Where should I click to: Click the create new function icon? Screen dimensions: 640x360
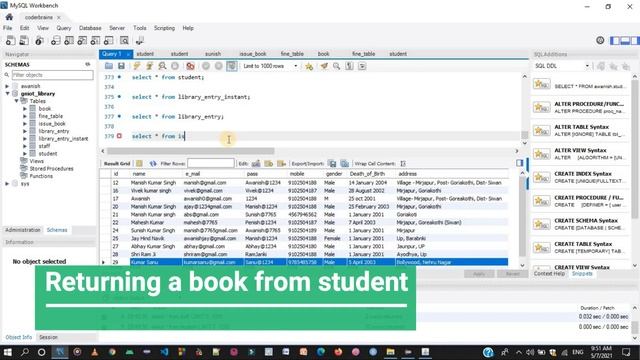click(109, 40)
